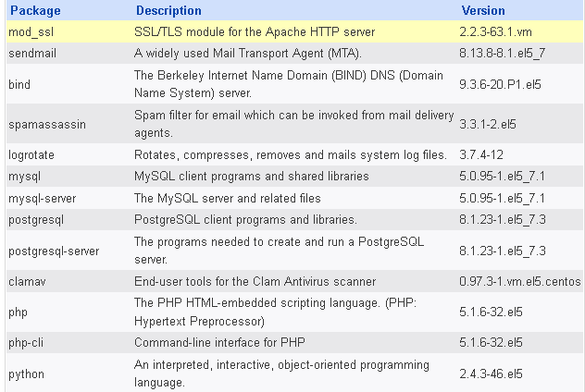The width and height of the screenshot is (585, 392).
Task: Select the postgresql package name
Action: coord(35,219)
